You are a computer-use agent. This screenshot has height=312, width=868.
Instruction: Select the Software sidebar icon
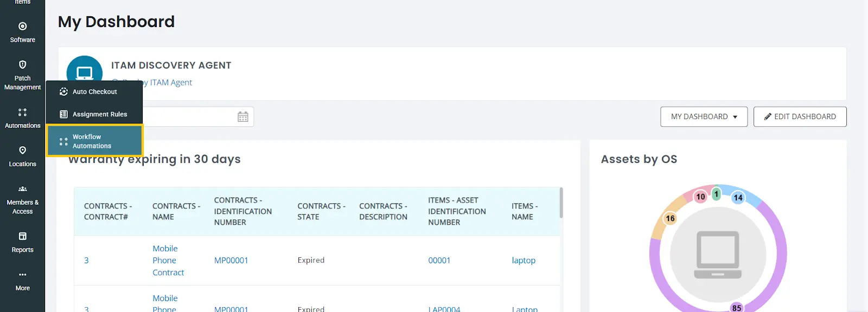click(x=22, y=26)
